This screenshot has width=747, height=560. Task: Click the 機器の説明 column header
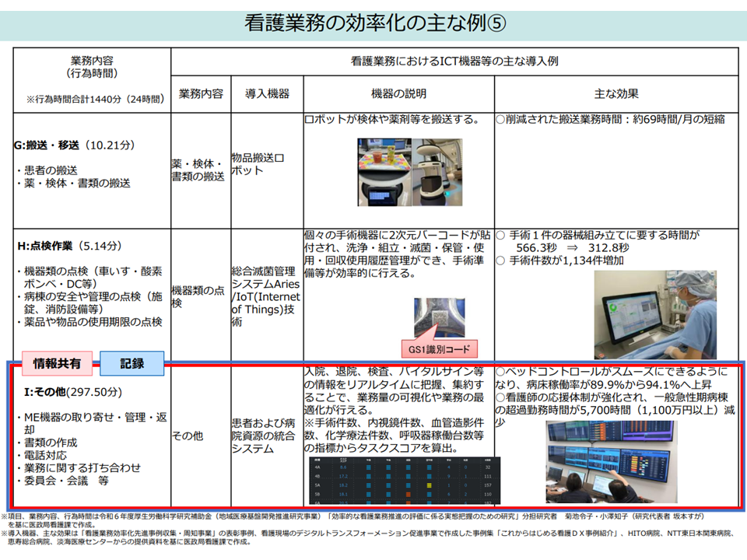tap(398, 93)
